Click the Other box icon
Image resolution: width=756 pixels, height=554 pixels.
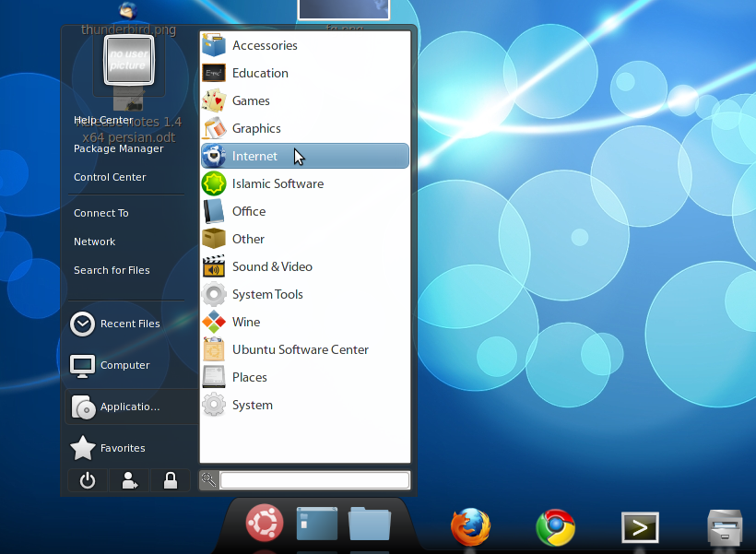click(x=214, y=239)
